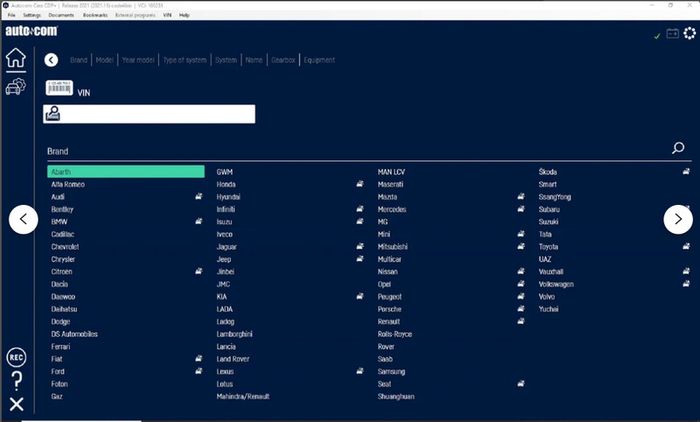Pick Land Rover from brand list
700x422 pixels.
pyautogui.click(x=233, y=359)
